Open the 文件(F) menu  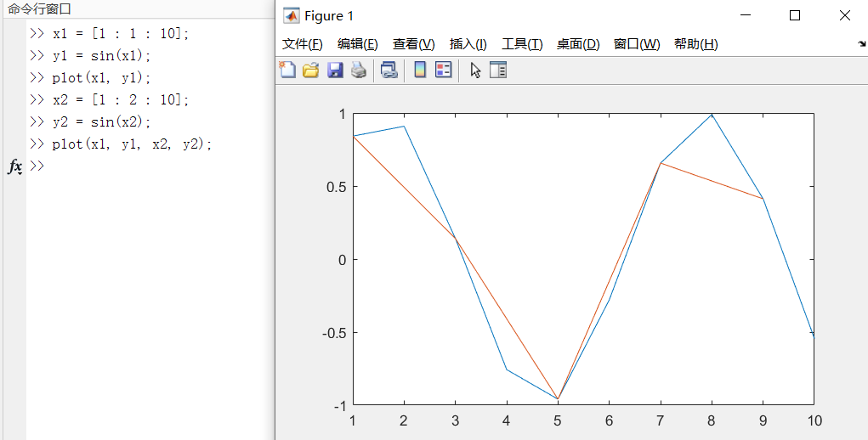click(303, 44)
